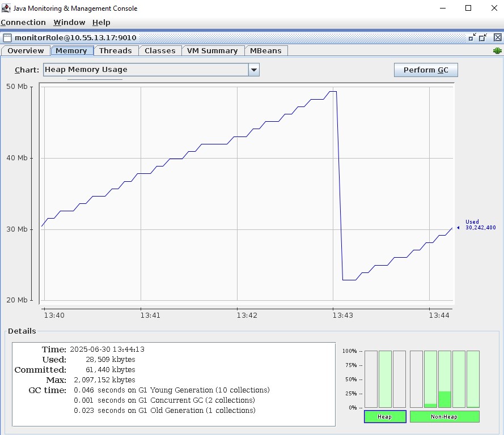Open the Help menu
The width and height of the screenshot is (504, 435).
[101, 23]
